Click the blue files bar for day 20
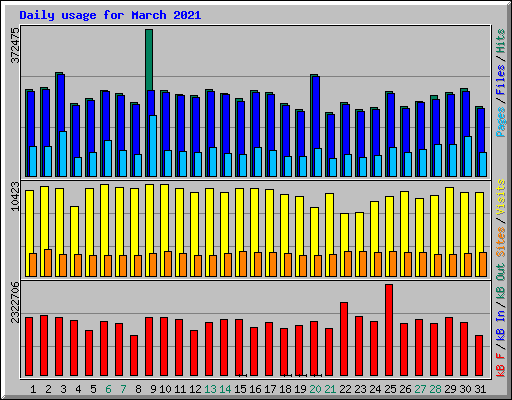 316,113
